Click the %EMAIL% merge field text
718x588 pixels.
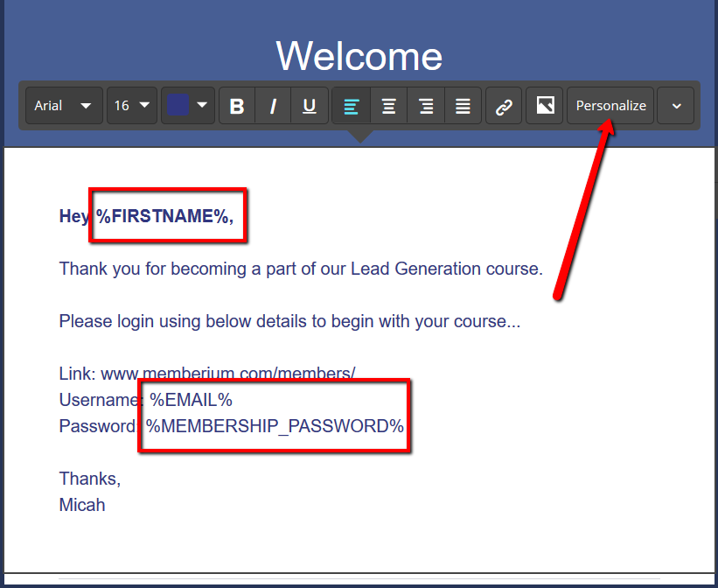191,400
